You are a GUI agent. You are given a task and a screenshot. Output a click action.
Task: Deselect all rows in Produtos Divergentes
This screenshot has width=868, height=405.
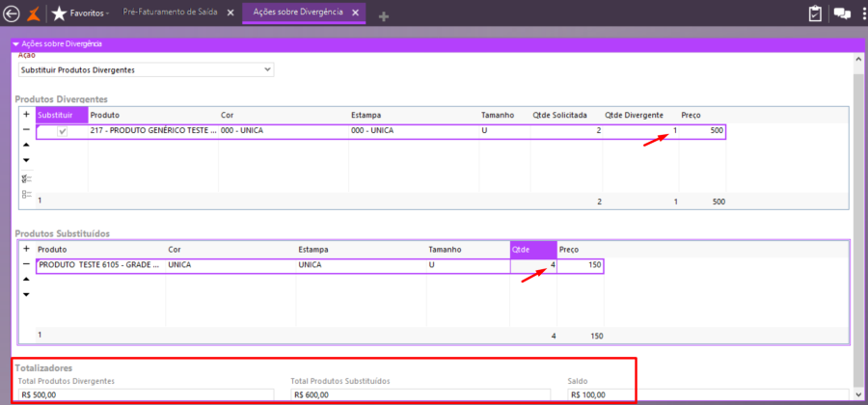26,194
